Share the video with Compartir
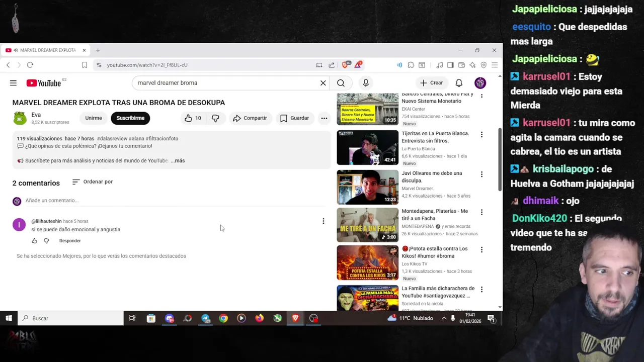Screen dimensions: 644x362 click(250, 118)
